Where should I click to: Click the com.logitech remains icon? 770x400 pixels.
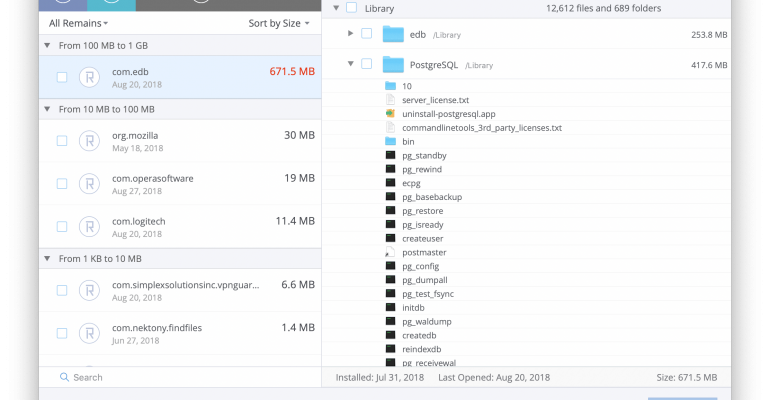tap(90, 226)
